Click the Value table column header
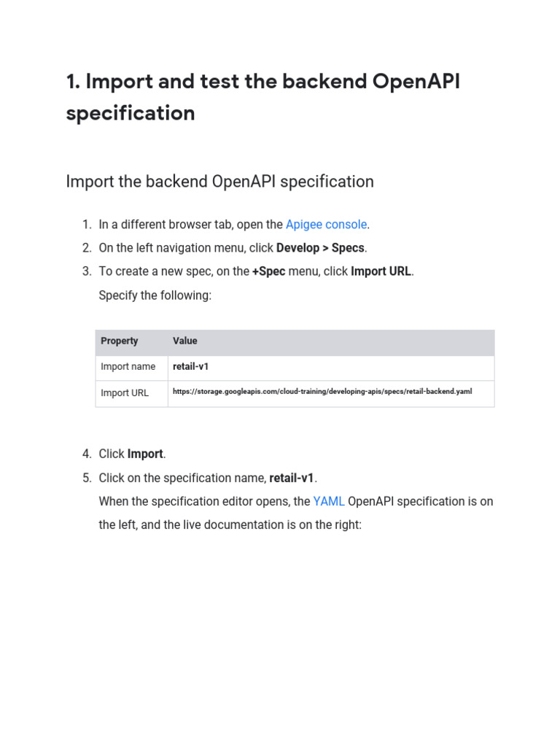Image resolution: width=560 pixels, height=747 pixels. click(185, 341)
